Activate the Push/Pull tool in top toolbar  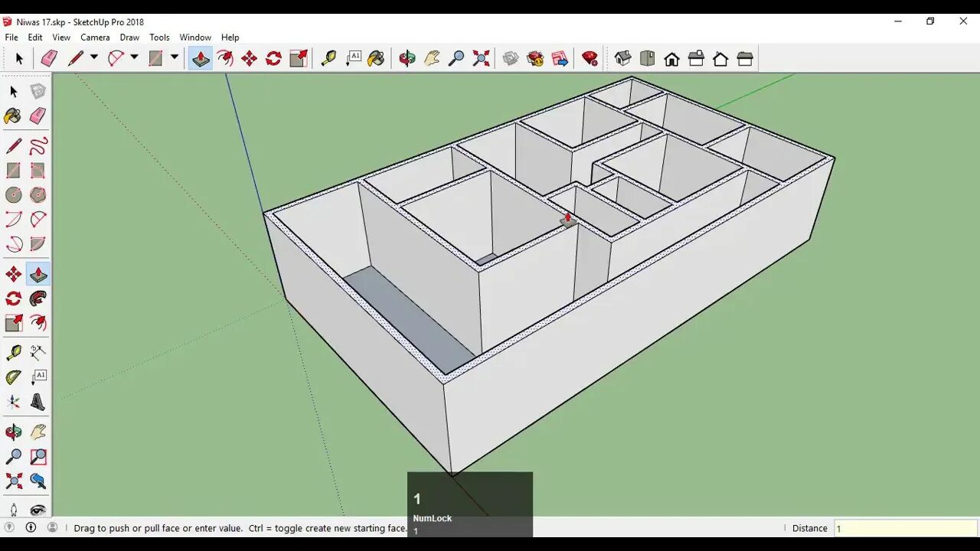point(201,59)
